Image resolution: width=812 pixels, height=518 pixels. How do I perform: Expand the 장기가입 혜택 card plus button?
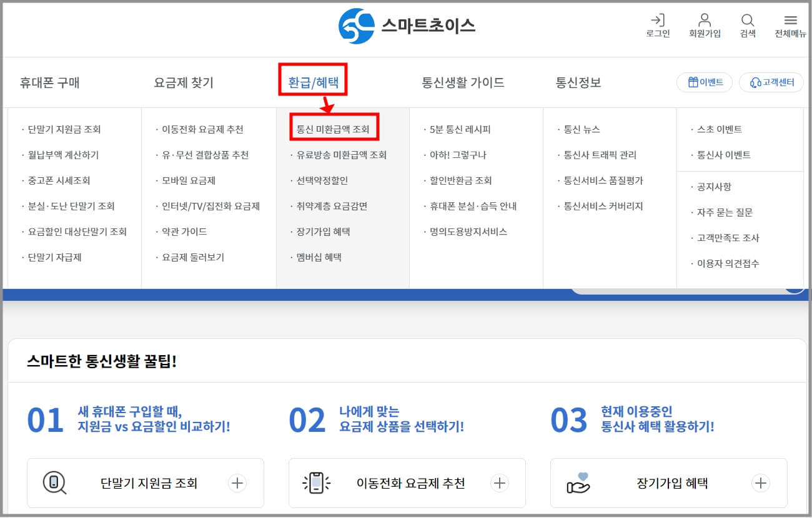pyautogui.click(x=761, y=482)
